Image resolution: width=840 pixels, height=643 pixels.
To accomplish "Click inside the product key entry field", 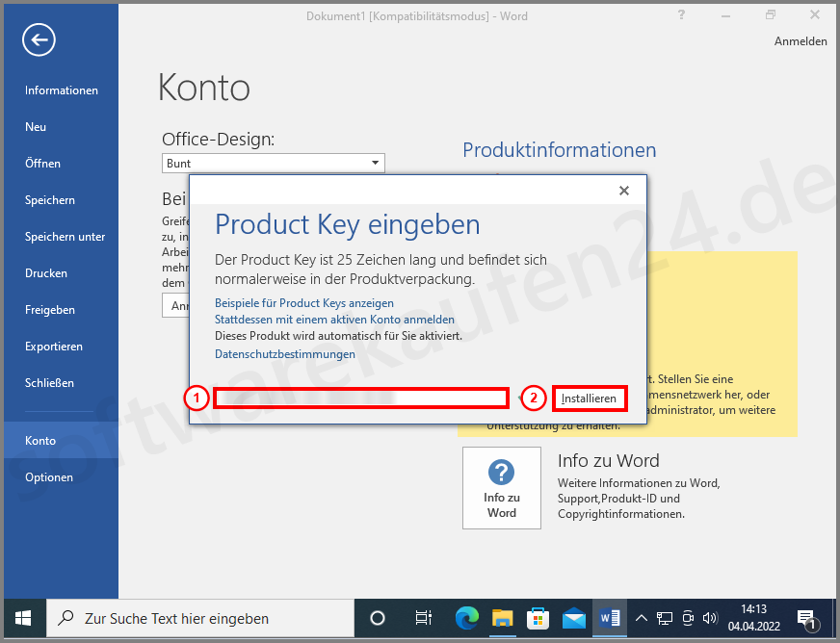I will (361, 398).
